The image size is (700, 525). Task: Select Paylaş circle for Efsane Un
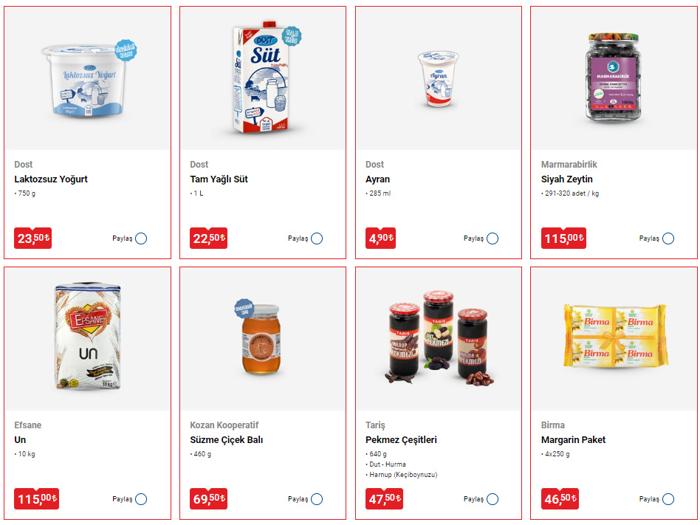coord(141,499)
